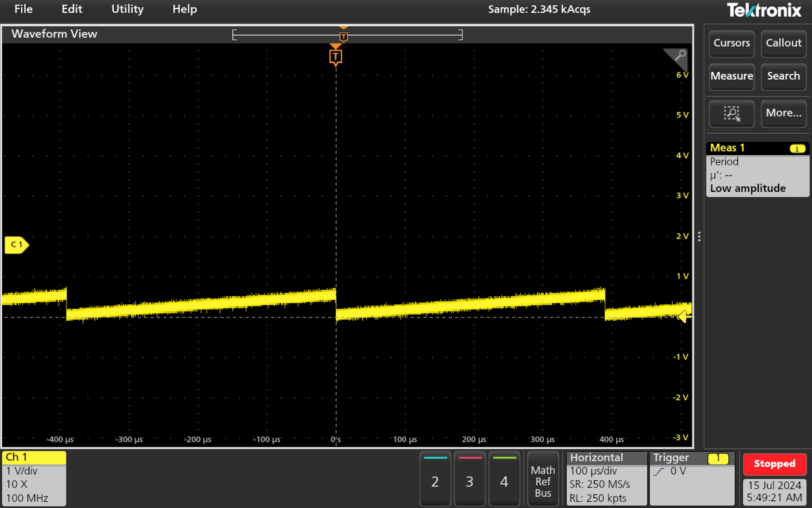Screen dimensions: 812x508
Task: Open the File menu
Action: coord(24,9)
